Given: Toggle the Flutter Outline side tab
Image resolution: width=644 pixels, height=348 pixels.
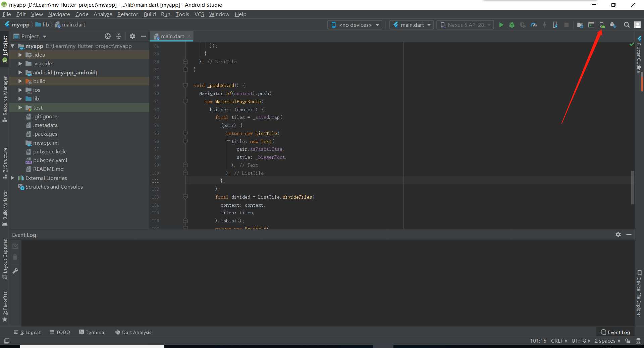Looking at the screenshot, I should [x=639, y=54].
